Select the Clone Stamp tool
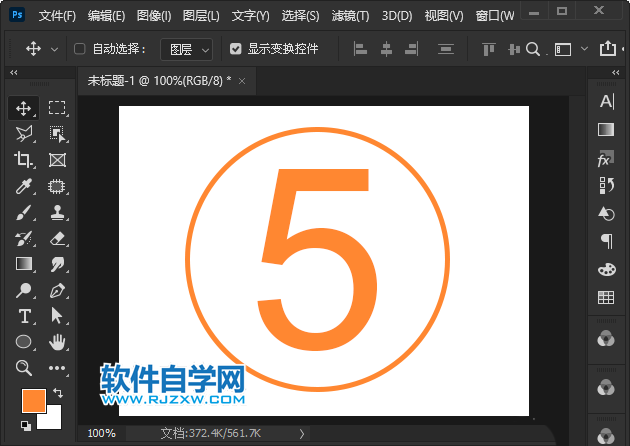The width and height of the screenshot is (630, 446). [x=57, y=212]
